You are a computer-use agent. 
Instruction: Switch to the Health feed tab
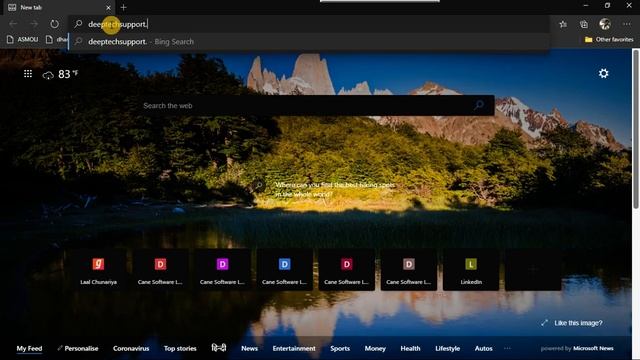coord(410,348)
